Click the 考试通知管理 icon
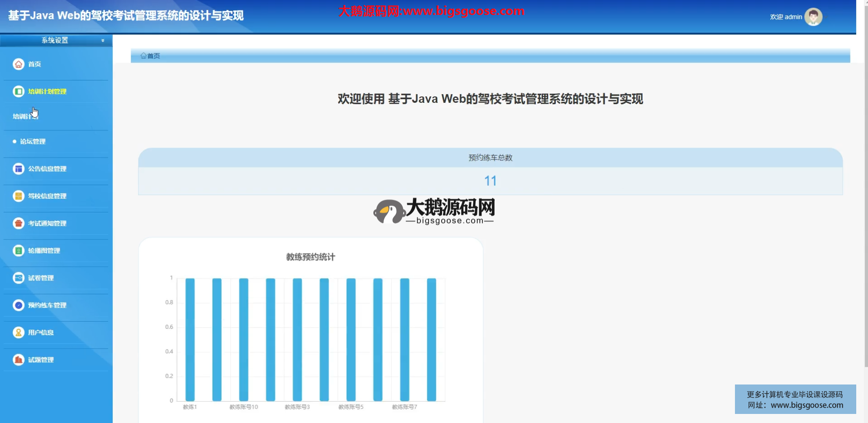 pyautogui.click(x=19, y=223)
